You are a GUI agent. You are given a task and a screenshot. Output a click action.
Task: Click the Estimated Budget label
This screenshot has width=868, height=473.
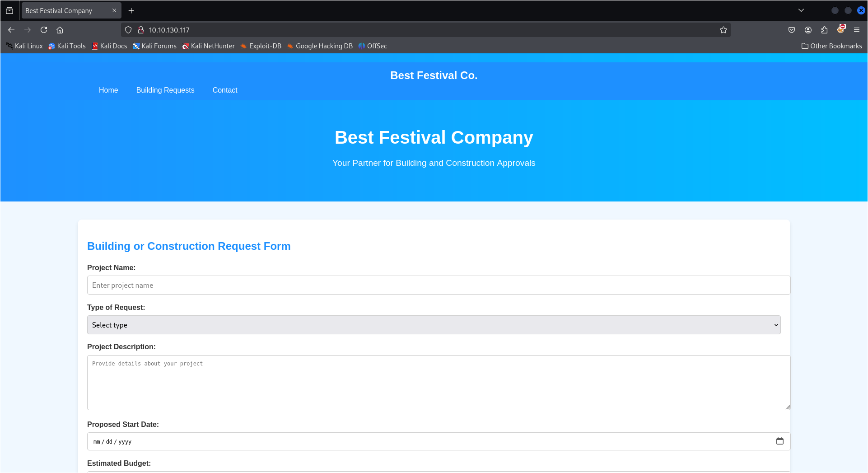[x=119, y=463]
